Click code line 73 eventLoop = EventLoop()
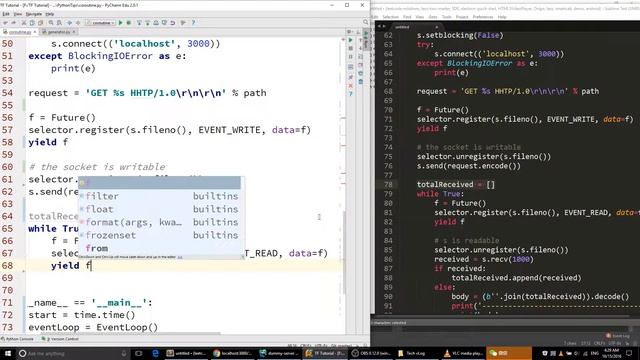The width and height of the screenshot is (640, 360). [x=93, y=327]
